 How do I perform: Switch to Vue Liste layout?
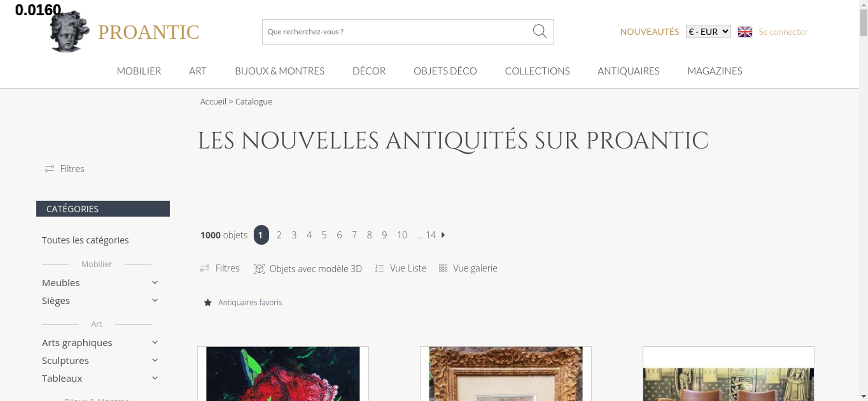point(401,268)
